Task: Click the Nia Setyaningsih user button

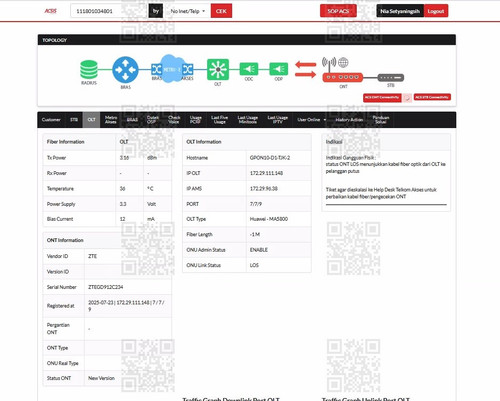Action: [x=400, y=11]
